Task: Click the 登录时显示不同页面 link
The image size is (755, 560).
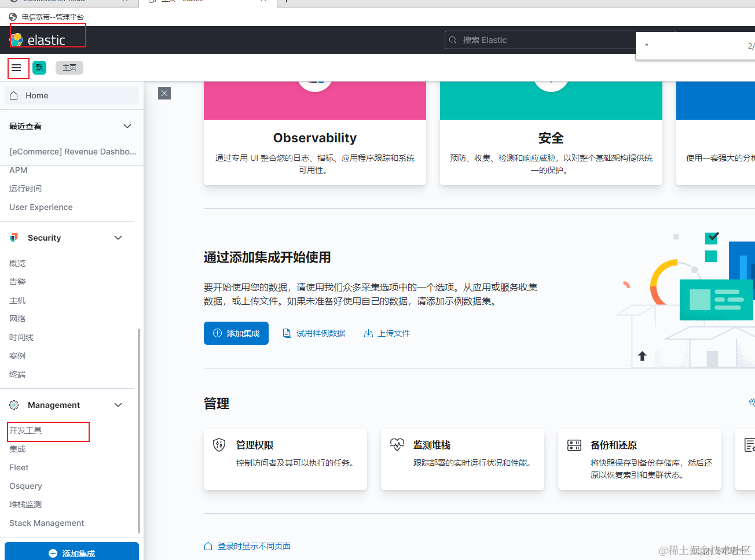Action: [x=255, y=546]
